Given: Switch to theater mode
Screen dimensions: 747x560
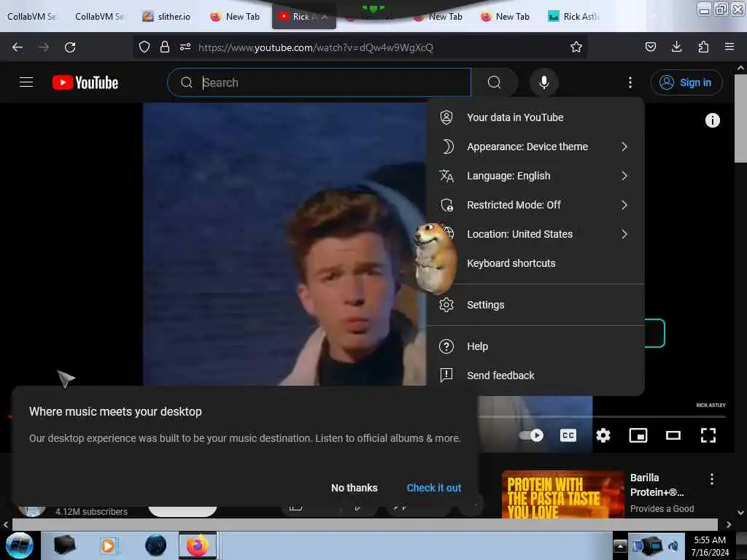Looking at the screenshot, I should point(673,435).
